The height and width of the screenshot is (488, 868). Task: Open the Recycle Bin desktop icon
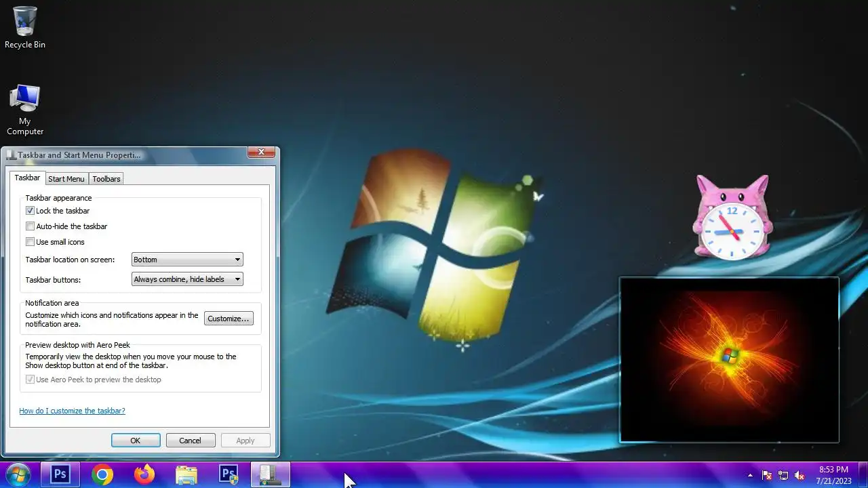tap(25, 27)
